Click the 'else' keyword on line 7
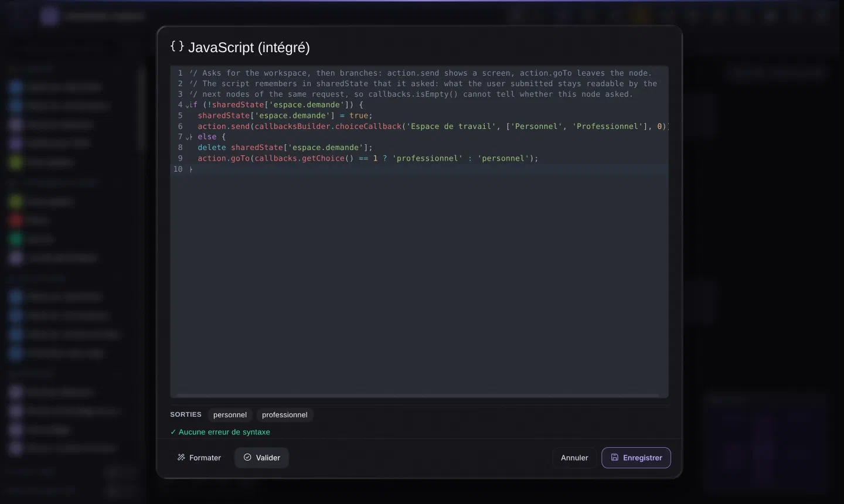Viewport: 844px width, 504px height. [x=207, y=137]
